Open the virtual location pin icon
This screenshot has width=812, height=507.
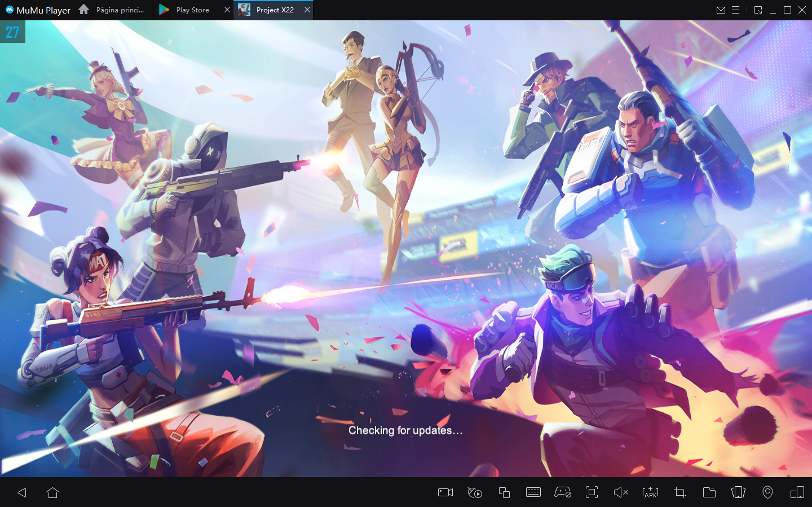pos(767,492)
